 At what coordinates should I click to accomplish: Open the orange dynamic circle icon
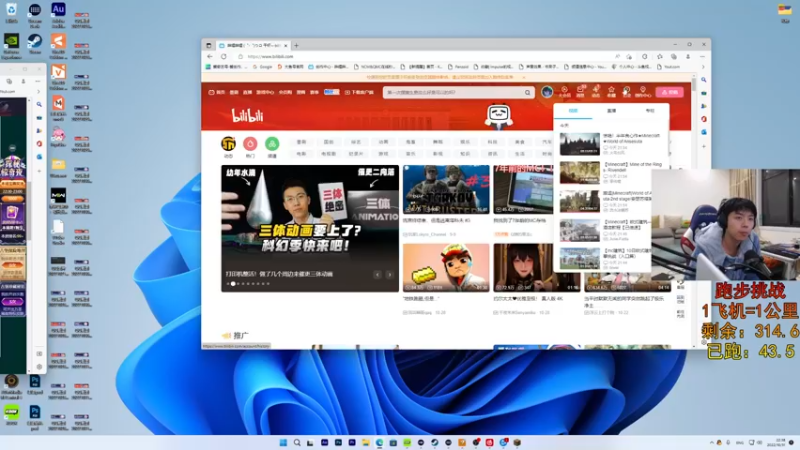click(x=228, y=144)
